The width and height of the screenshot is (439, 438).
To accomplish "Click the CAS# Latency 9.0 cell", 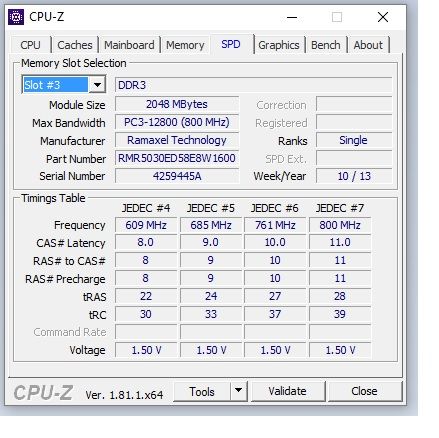I will pyautogui.click(x=211, y=242).
